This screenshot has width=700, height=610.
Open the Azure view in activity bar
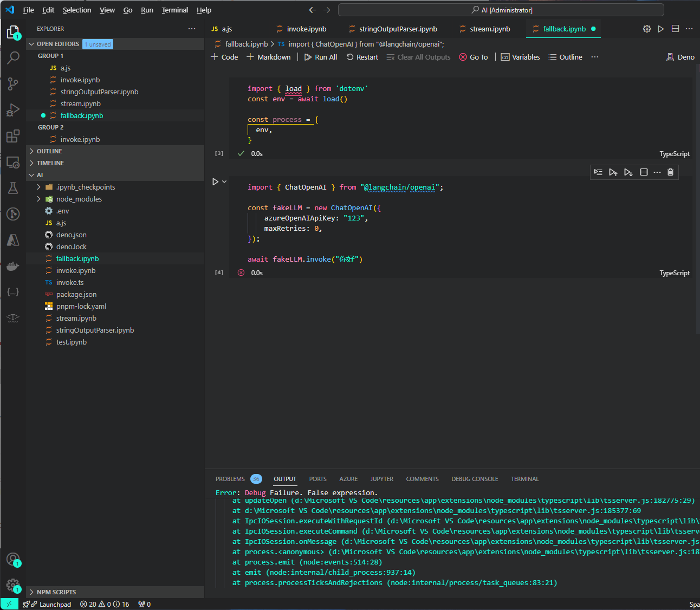click(13, 240)
